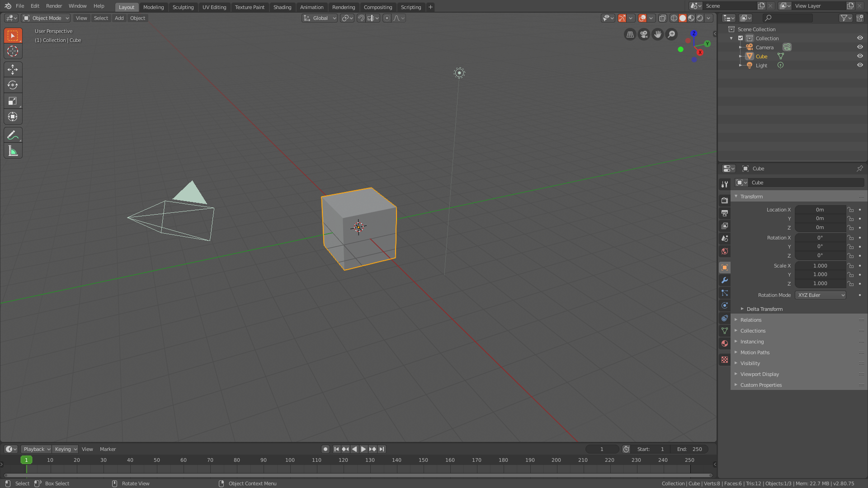Expand the Delta Transform section
Screen dimensions: 868x488
point(764,309)
